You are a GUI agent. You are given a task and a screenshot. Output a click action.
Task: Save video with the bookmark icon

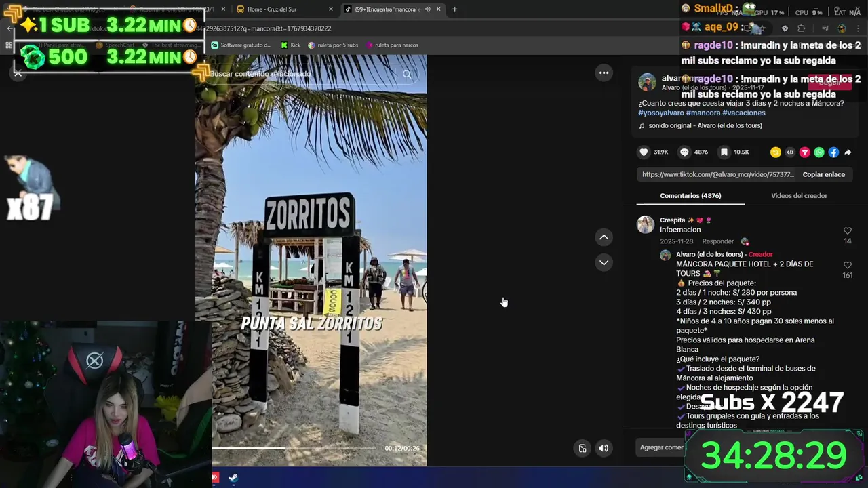(724, 152)
